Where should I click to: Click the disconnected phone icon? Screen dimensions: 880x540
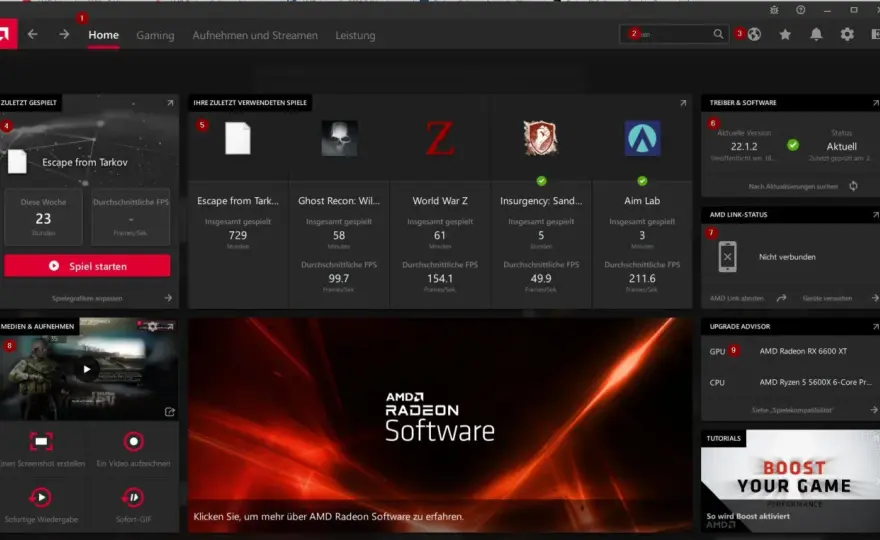tap(727, 257)
